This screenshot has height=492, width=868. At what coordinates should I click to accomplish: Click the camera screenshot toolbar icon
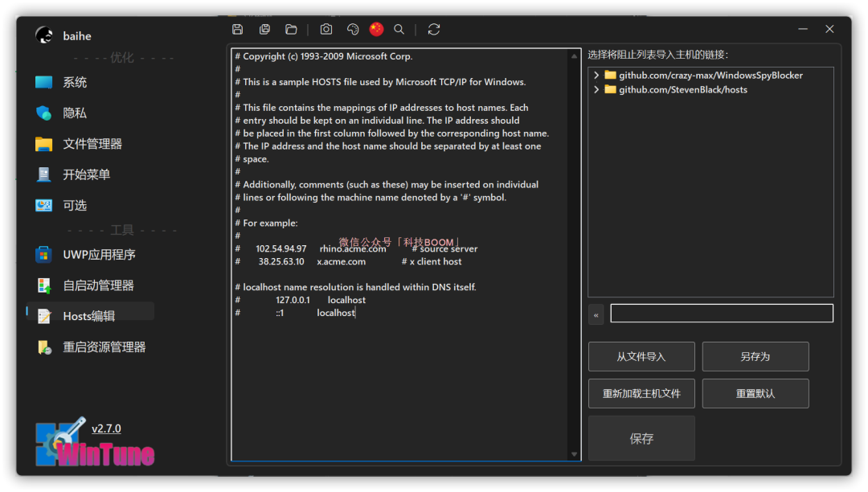point(326,29)
